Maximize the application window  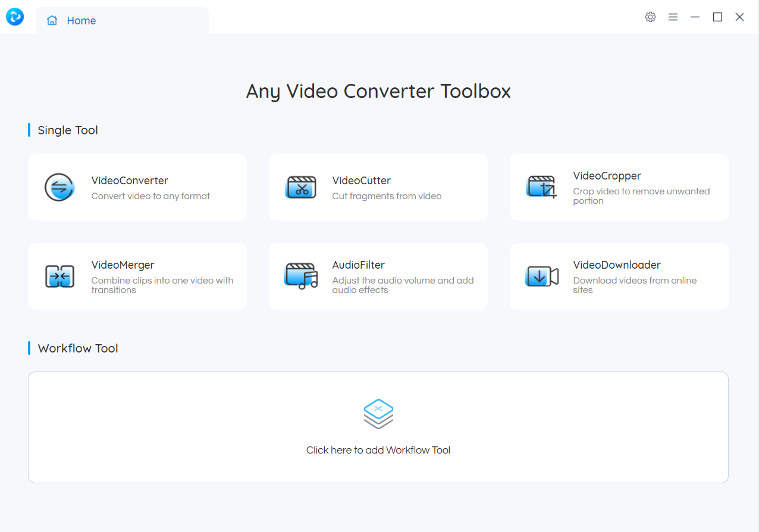pos(717,17)
